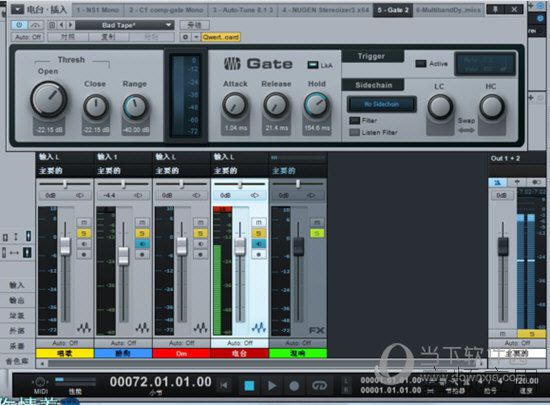Switch to the 1 - NS1 Mono tab
The height and width of the screenshot is (405, 550).
98,10
